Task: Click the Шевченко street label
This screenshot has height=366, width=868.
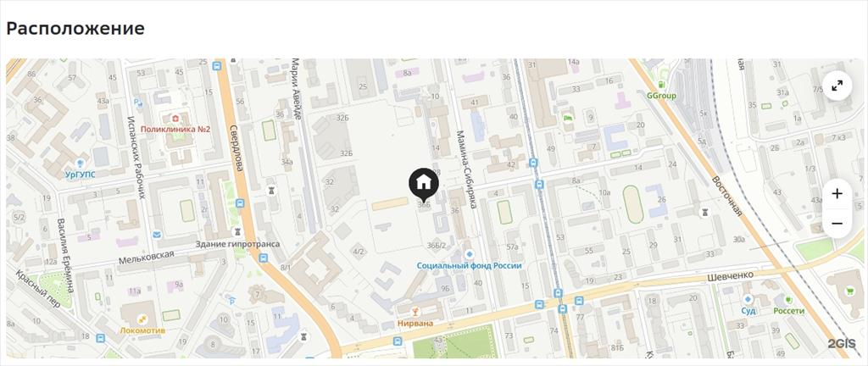Action: (731, 275)
